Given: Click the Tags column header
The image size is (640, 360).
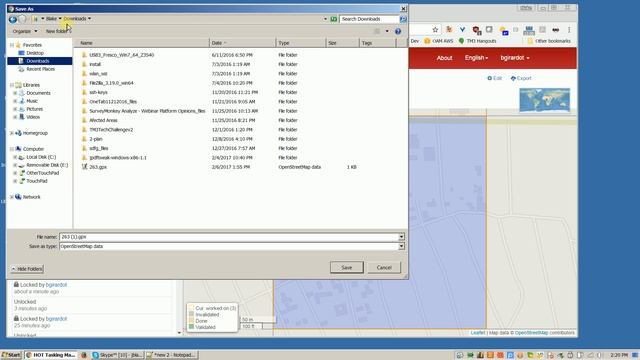Looking at the screenshot, I should [x=377, y=43].
